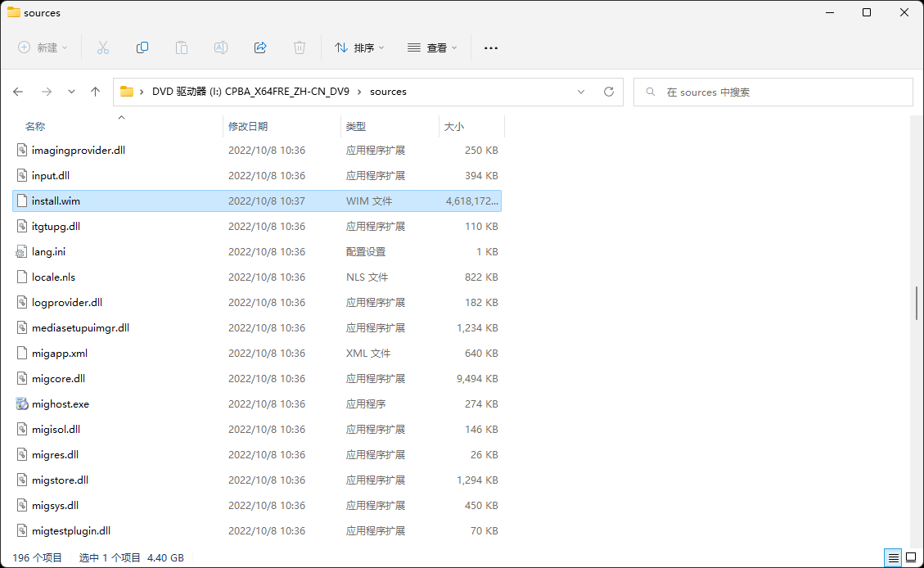
Task: Click the 196 个项目 status text
Action: [37, 557]
